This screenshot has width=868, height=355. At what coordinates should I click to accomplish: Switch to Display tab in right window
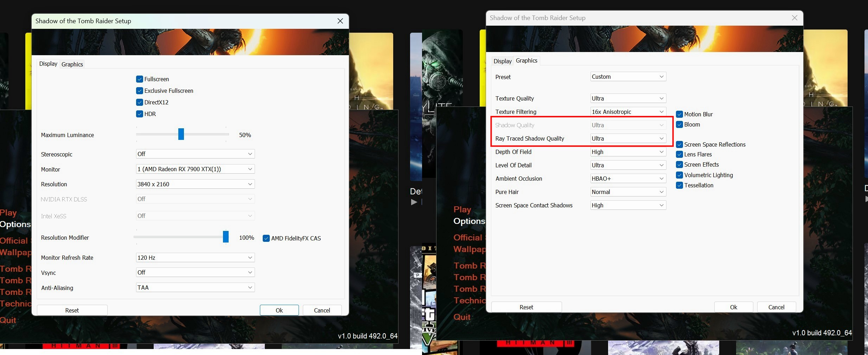coord(502,61)
